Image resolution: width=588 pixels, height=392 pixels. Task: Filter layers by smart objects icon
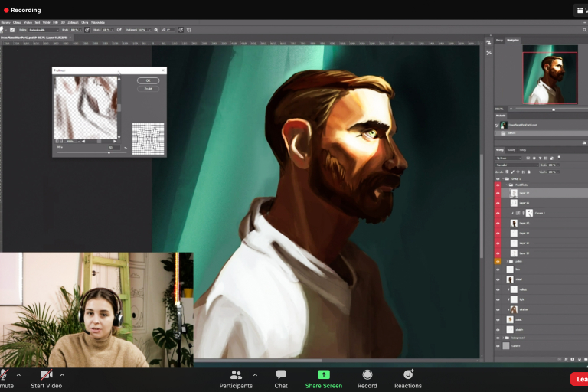[x=552, y=158]
